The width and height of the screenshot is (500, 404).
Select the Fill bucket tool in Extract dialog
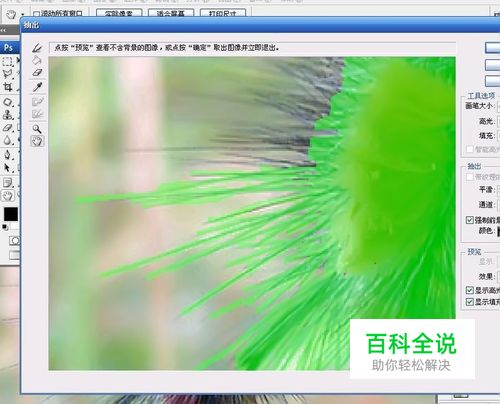pyautogui.click(x=37, y=60)
